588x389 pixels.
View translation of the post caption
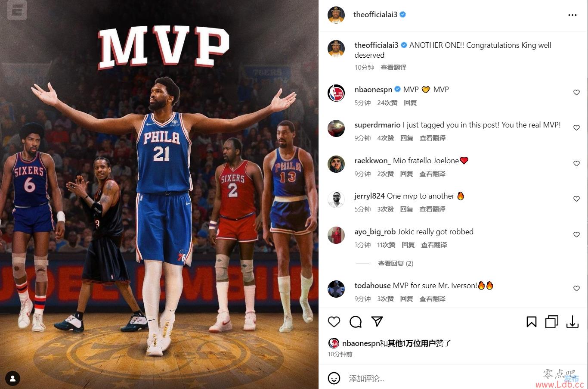[393, 68]
